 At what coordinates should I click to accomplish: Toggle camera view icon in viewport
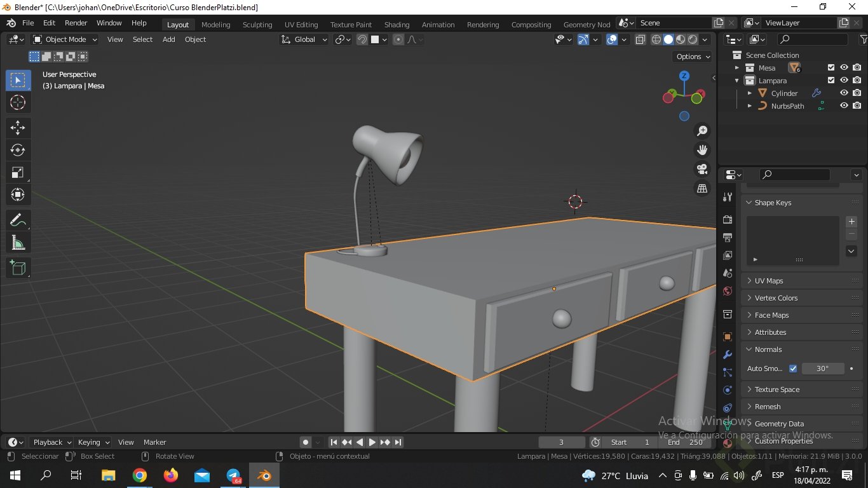point(702,169)
